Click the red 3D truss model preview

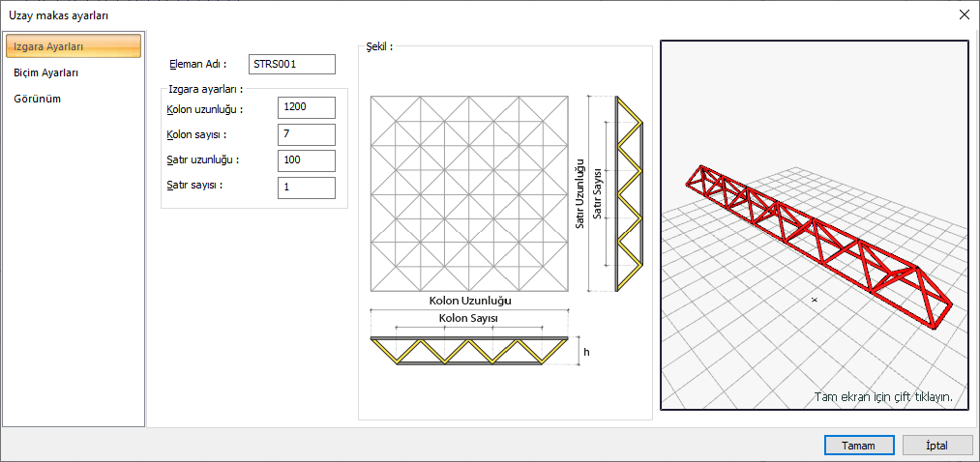tap(817, 244)
